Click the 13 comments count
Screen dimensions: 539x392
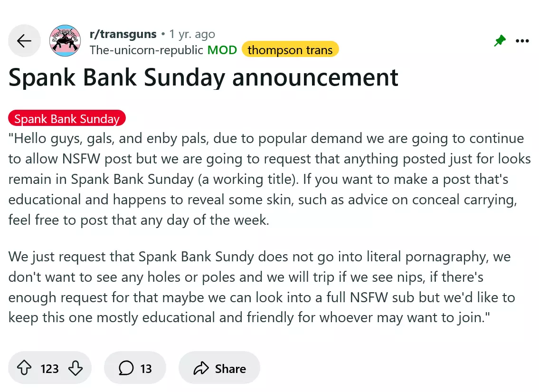tap(146, 369)
